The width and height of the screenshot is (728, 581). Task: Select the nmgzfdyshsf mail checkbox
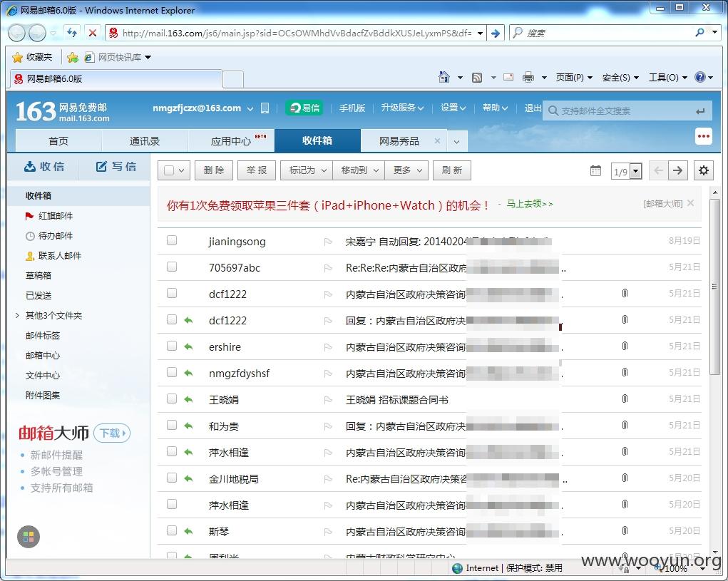172,371
